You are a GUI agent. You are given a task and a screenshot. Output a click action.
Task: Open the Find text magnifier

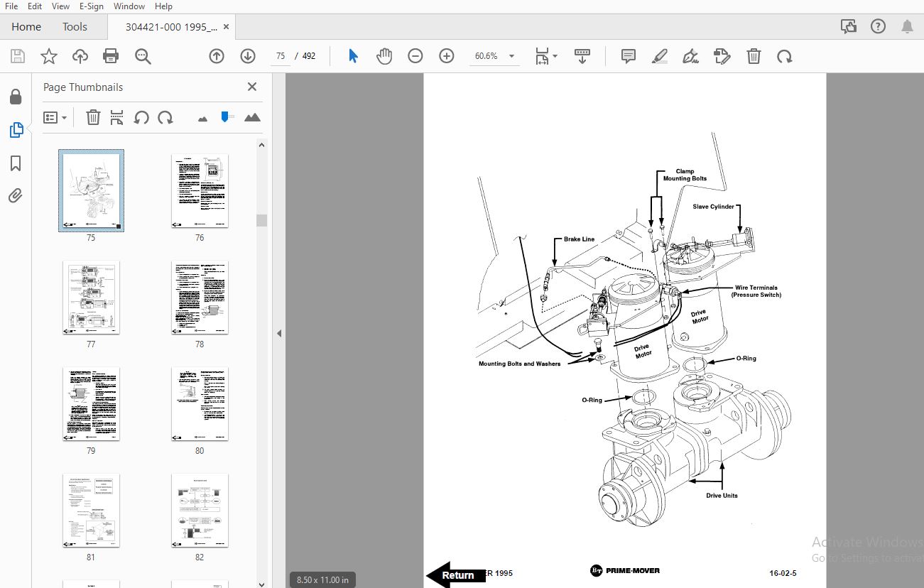(x=143, y=56)
